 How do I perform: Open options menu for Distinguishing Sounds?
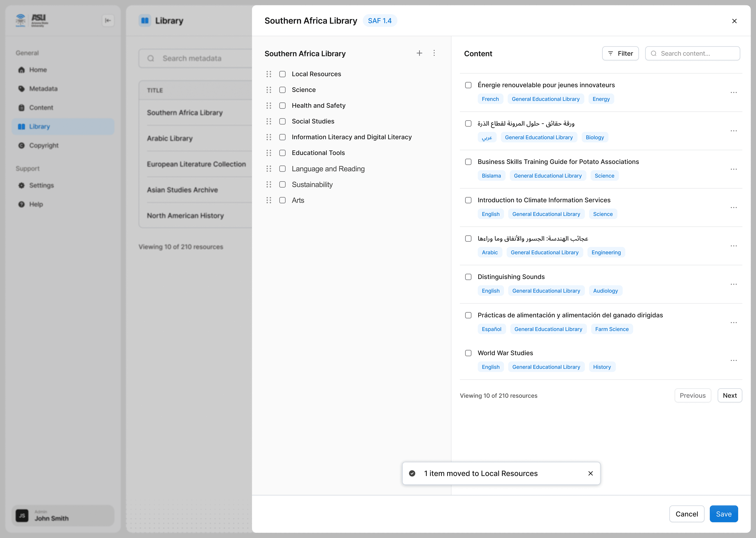pyautogui.click(x=733, y=284)
